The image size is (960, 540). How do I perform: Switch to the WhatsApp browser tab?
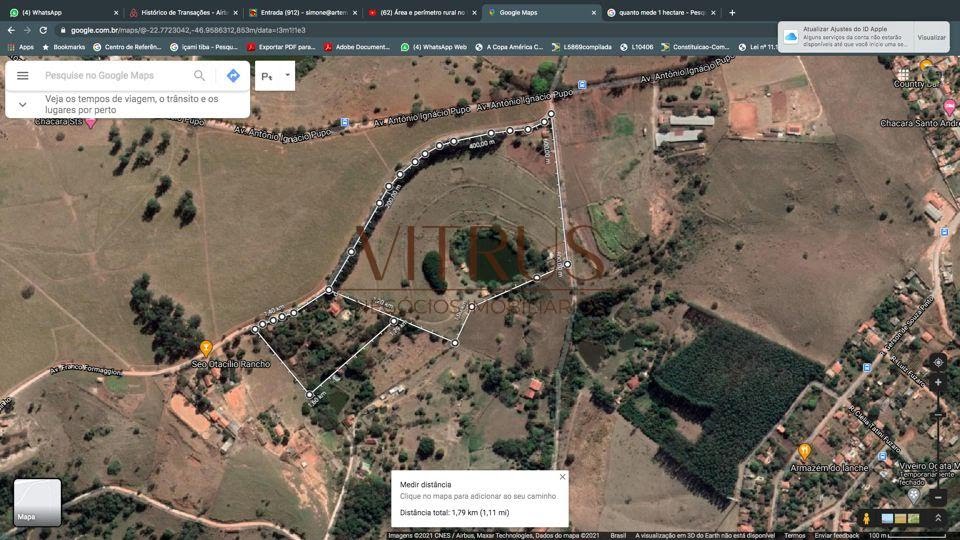pyautogui.click(x=61, y=12)
